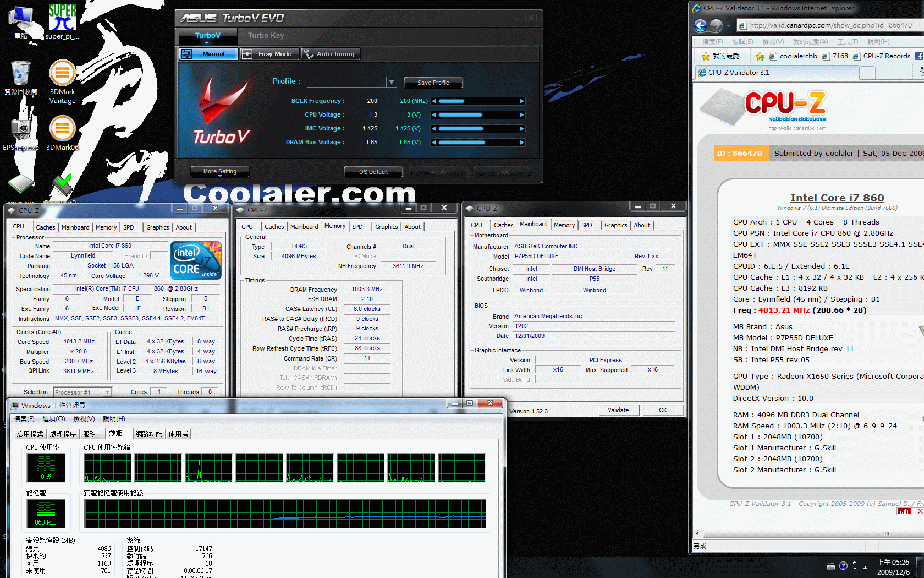This screenshot has width=924, height=578.
Task: Click the Intel Core i7 860 heading link
Action: tap(837, 198)
